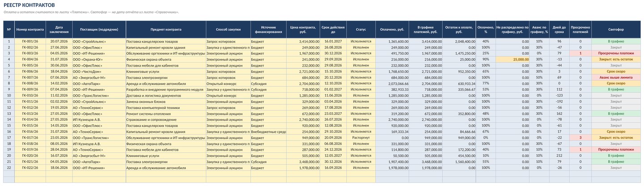The height and width of the screenshot is (186, 644).
Task: Select the Не распределено по графику header
Action: coord(513,30)
